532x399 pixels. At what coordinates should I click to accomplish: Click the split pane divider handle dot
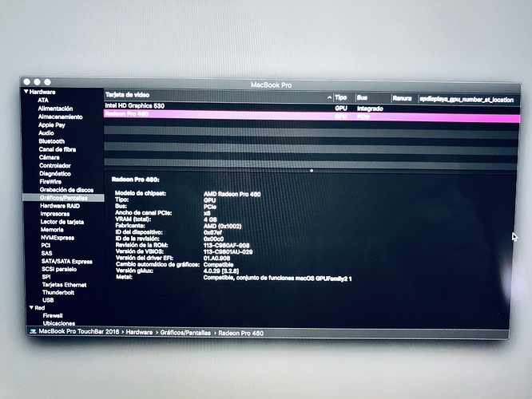[312, 171]
